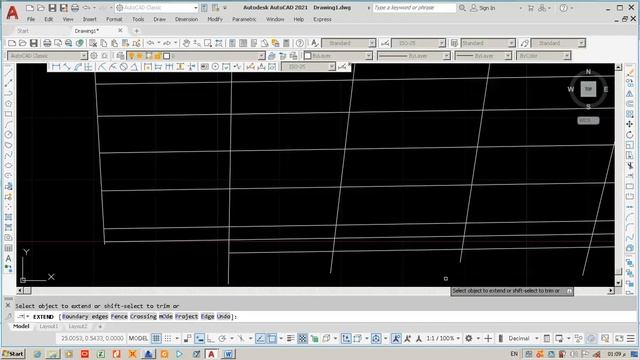The width and height of the screenshot is (640, 360).
Task: Select the Circle tool in Draw toolbar
Action: [x=8, y=135]
